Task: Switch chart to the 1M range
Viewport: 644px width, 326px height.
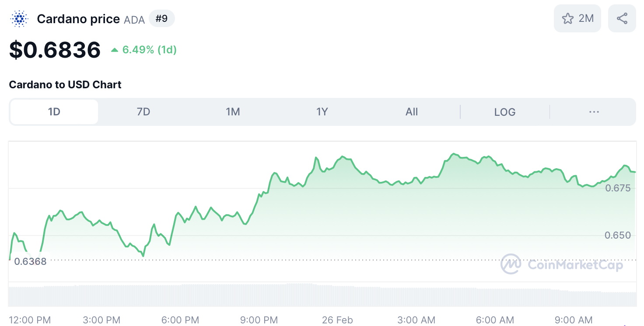Action: 233,112
